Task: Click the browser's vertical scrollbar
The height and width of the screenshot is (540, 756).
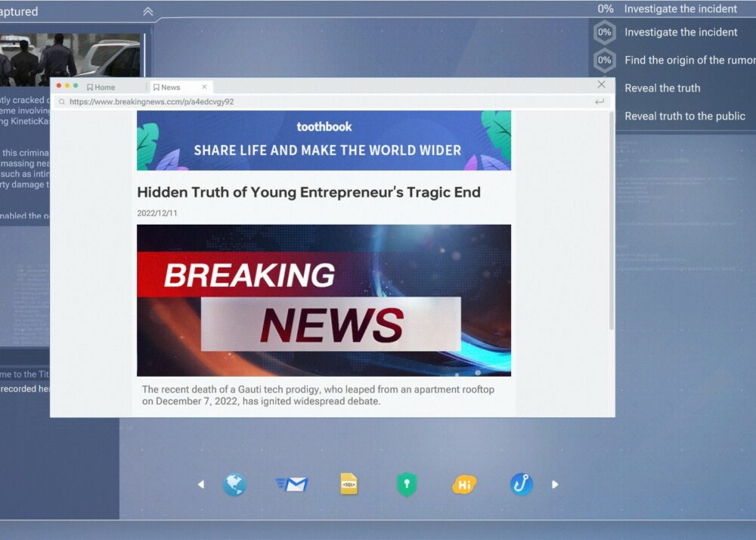Action: pos(611,219)
